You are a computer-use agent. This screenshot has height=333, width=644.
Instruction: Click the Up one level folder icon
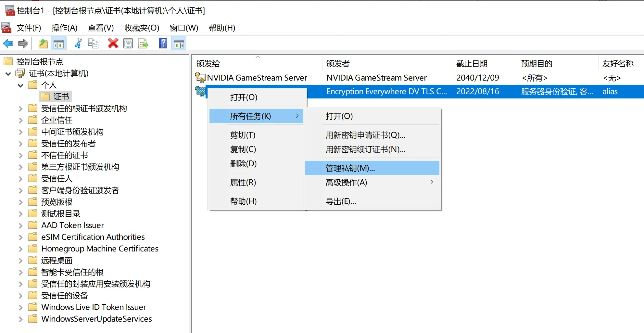click(43, 44)
